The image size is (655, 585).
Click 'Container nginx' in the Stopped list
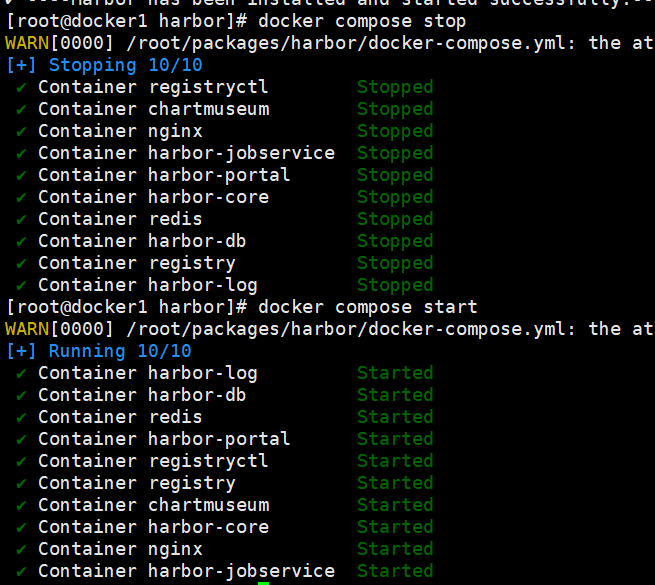click(x=120, y=131)
